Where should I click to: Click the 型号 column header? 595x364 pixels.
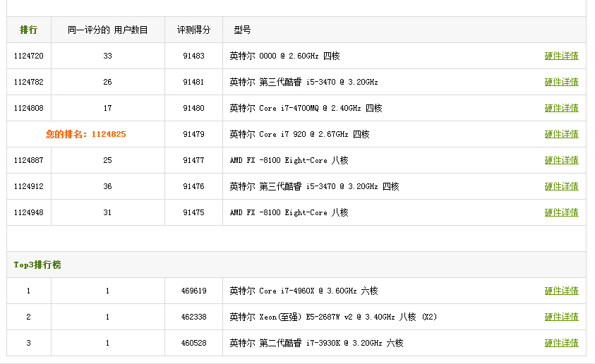pyautogui.click(x=242, y=30)
